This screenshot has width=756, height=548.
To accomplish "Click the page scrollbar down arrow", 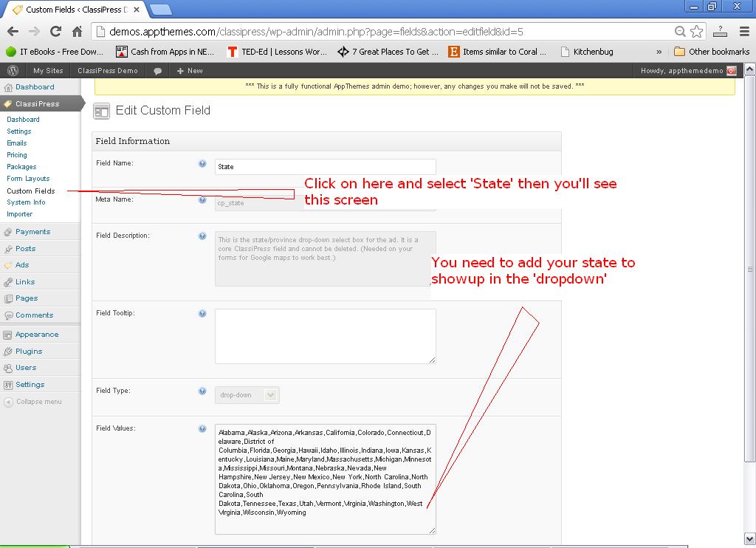I will (x=750, y=539).
